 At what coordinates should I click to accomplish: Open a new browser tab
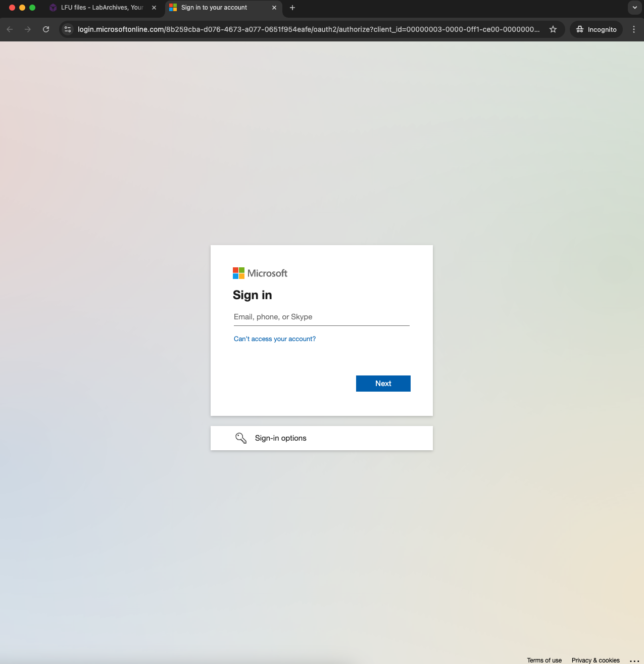point(292,8)
